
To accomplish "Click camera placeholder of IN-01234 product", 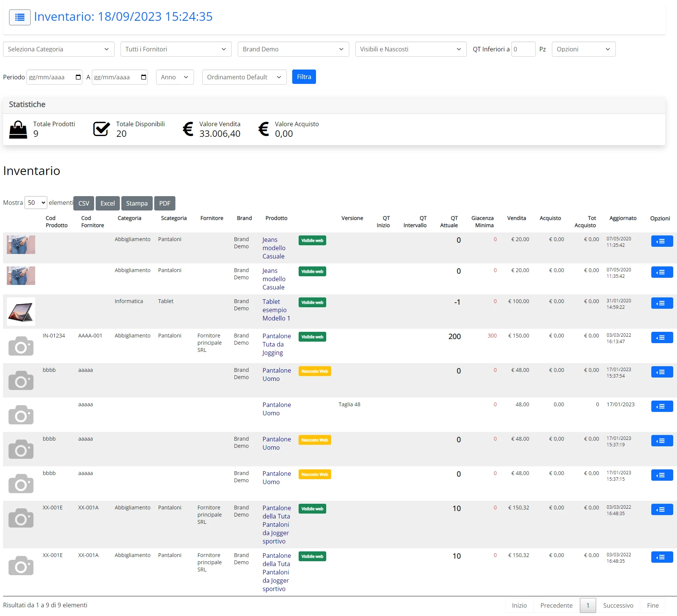I will [21, 346].
